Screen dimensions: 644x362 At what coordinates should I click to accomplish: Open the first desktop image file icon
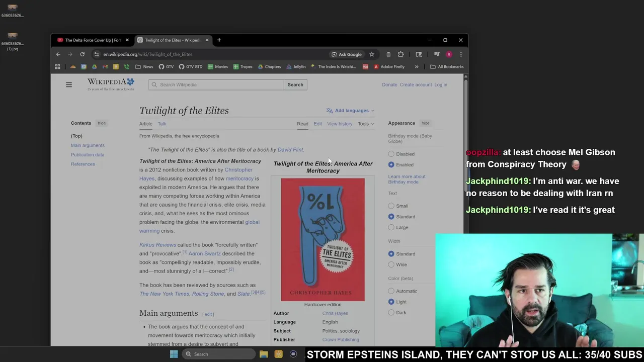point(13,11)
